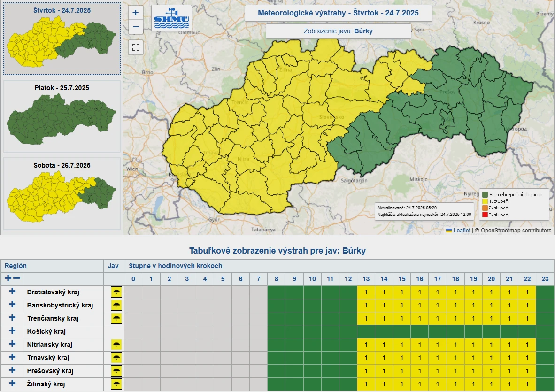Click storm icon for Prešovský kraj

click(116, 371)
